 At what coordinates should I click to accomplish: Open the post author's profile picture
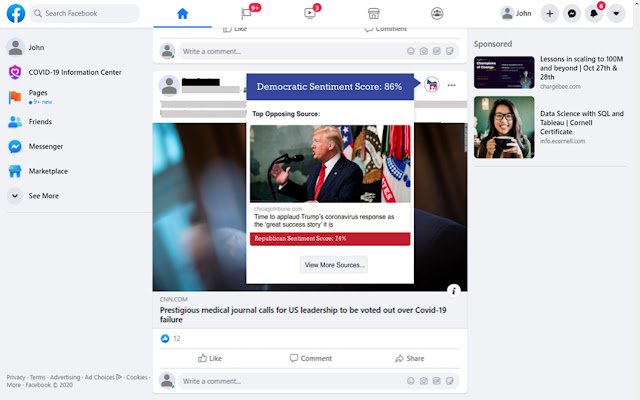click(169, 85)
